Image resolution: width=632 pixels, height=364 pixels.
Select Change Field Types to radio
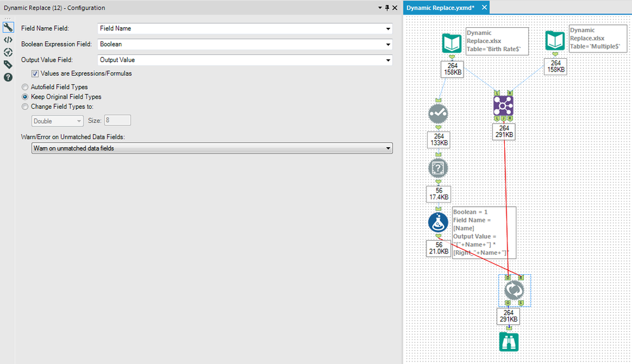click(x=25, y=107)
